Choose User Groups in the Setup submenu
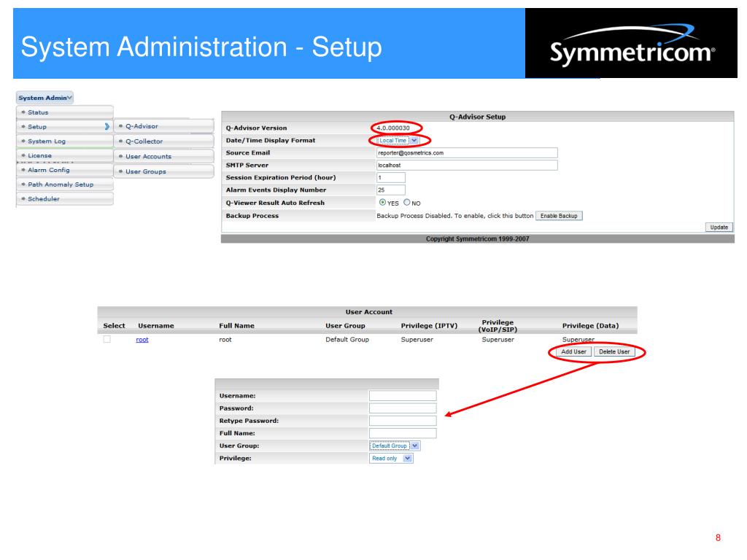747x560 pixels. 164,171
